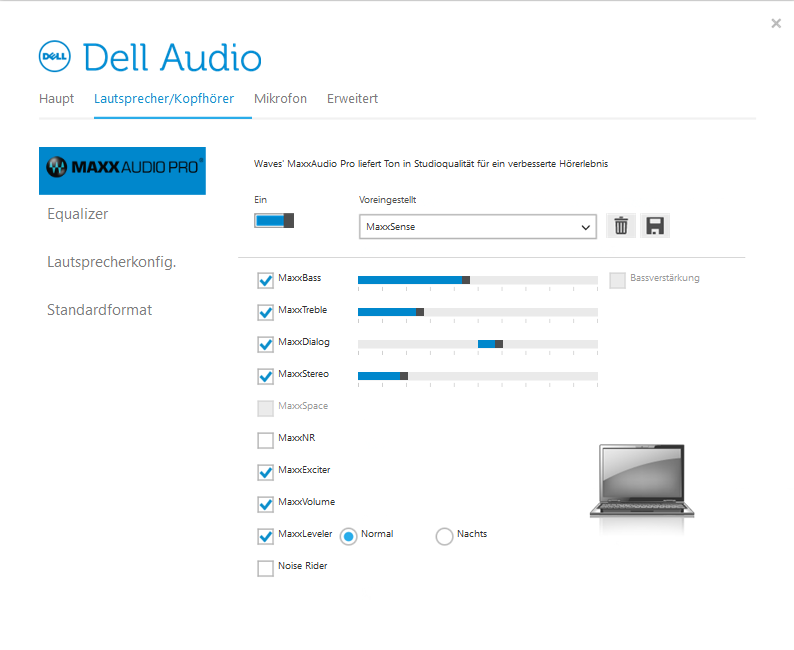The image size is (794, 650).
Task: Click the greyed MaxxSpace checkbox
Action: pos(265,409)
